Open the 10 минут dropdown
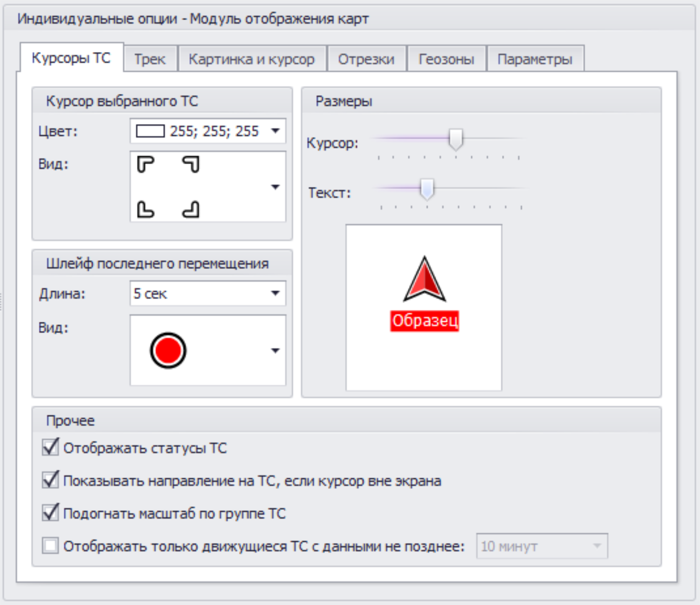 tap(542, 546)
